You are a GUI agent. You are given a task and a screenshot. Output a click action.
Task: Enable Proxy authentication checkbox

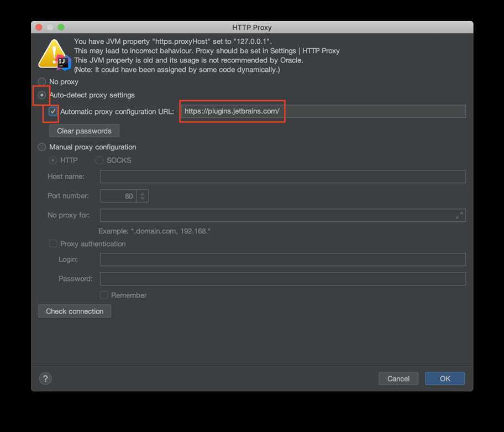(x=53, y=243)
